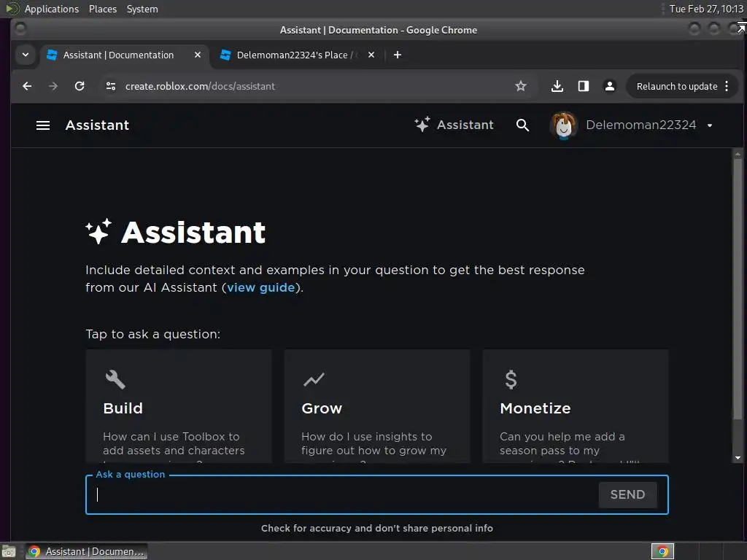Click the Delemoman22324 avatar image

[564, 125]
